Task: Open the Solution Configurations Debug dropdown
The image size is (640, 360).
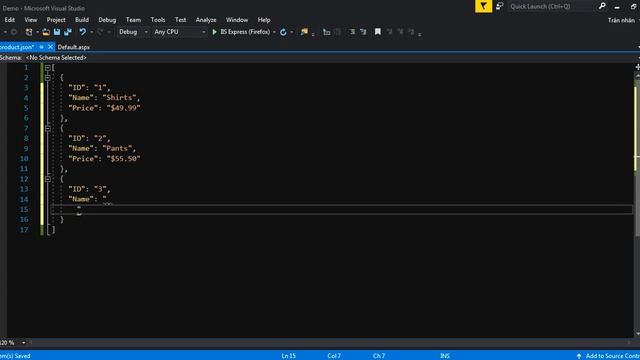Action: (133, 32)
